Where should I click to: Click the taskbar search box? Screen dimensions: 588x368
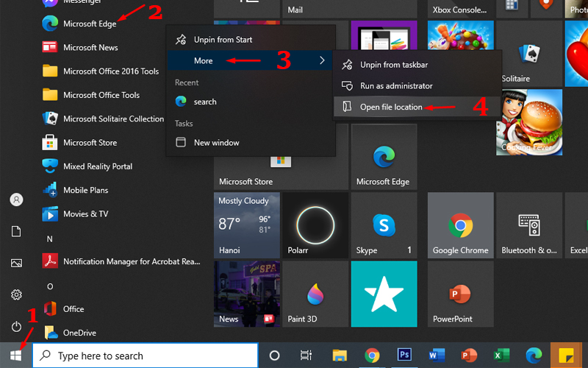point(146,355)
